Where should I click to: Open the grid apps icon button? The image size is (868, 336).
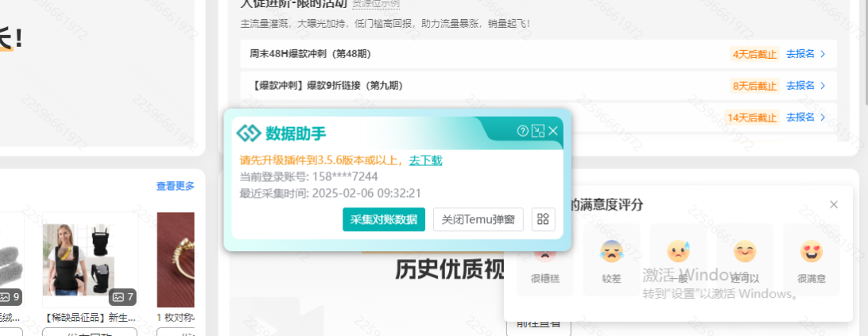tap(543, 219)
